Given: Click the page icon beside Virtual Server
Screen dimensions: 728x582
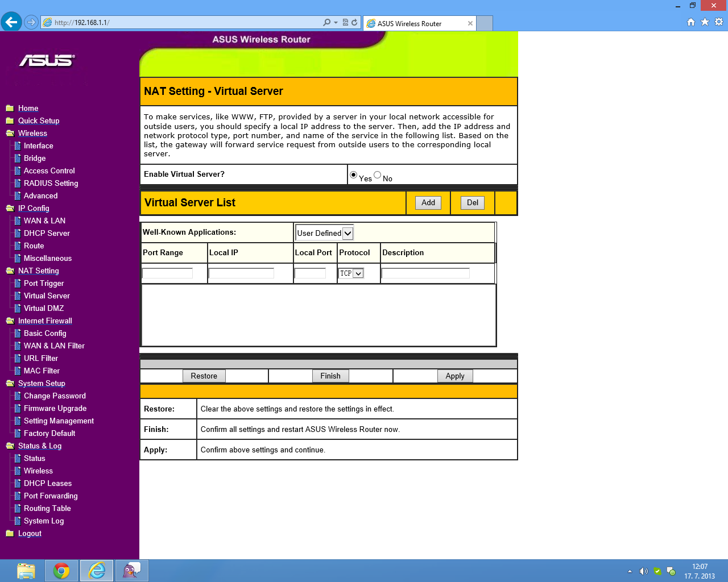Looking at the screenshot, I should click(18, 296).
